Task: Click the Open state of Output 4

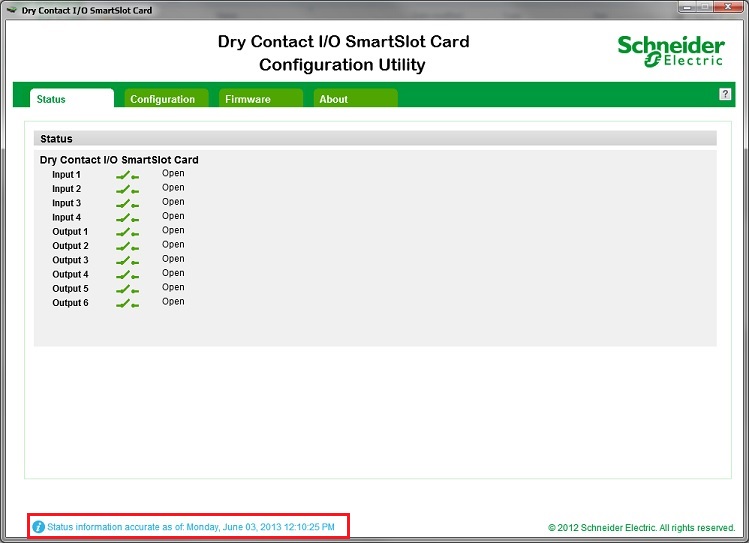Action: [173, 273]
